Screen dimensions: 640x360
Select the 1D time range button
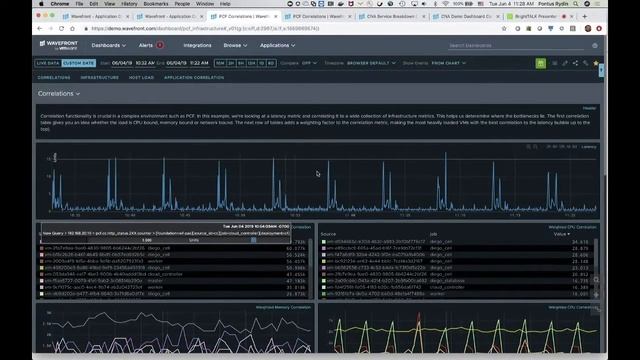[x=262, y=63]
